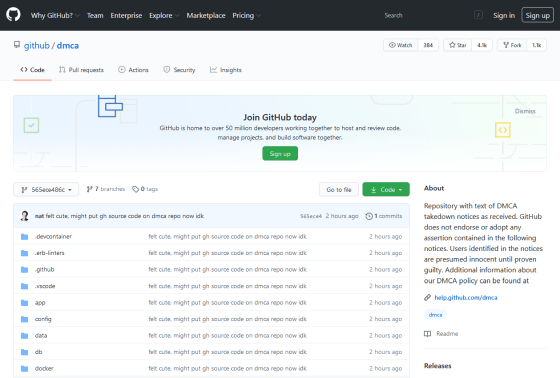
Task: Open the 1 commits history link
Action: point(384,216)
